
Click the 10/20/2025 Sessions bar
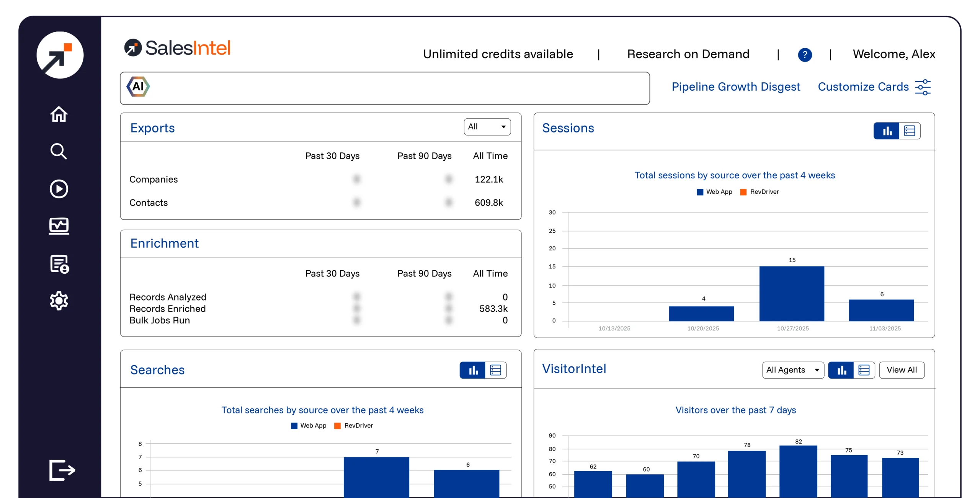(x=701, y=314)
